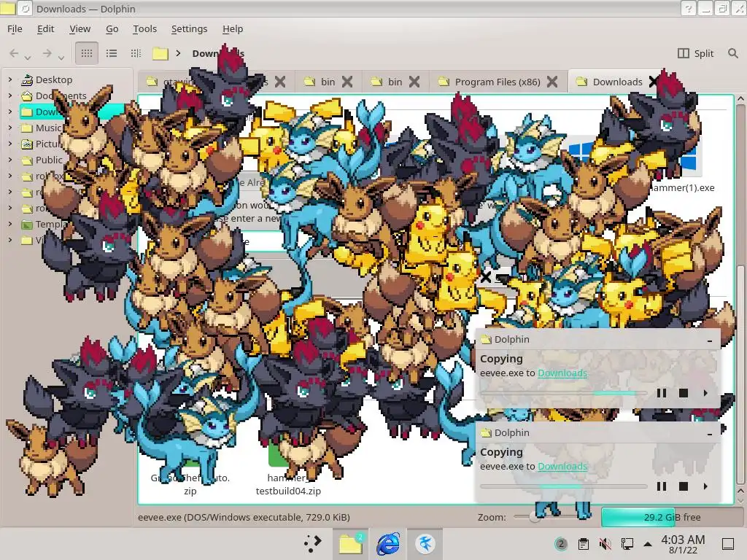The height and width of the screenshot is (560, 747).
Task: Open Internet Explorer taskbar icon
Action: [x=388, y=543]
